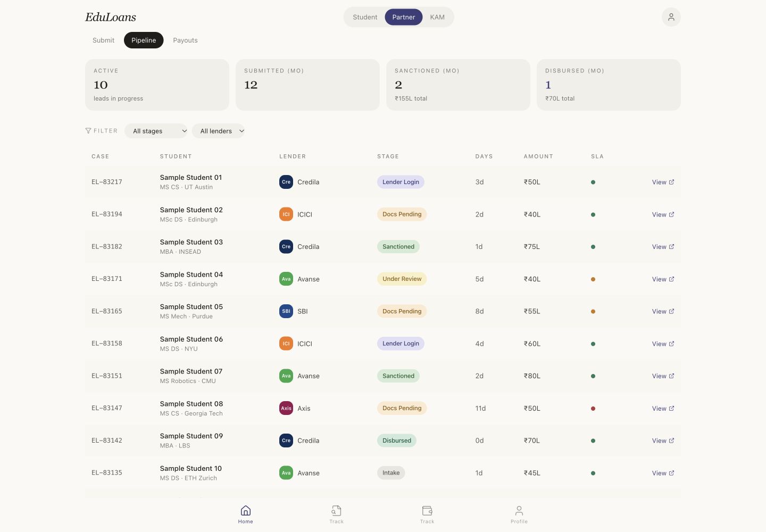Viewport: 766px width, 532px height.
Task: Select the Partner role toggle
Action: [x=404, y=17]
